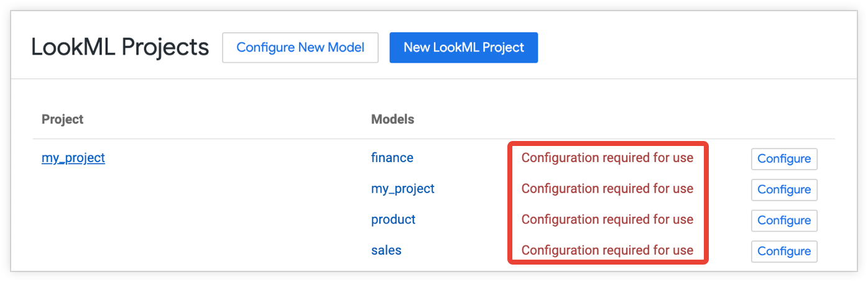This screenshot has height=282, width=868.
Task: Click the Models column header
Action: point(392,119)
